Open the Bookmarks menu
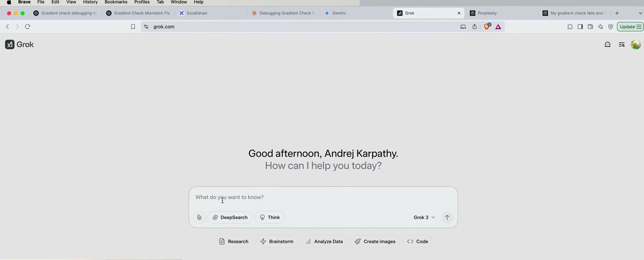644x260 pixels. tap(116, 2)
